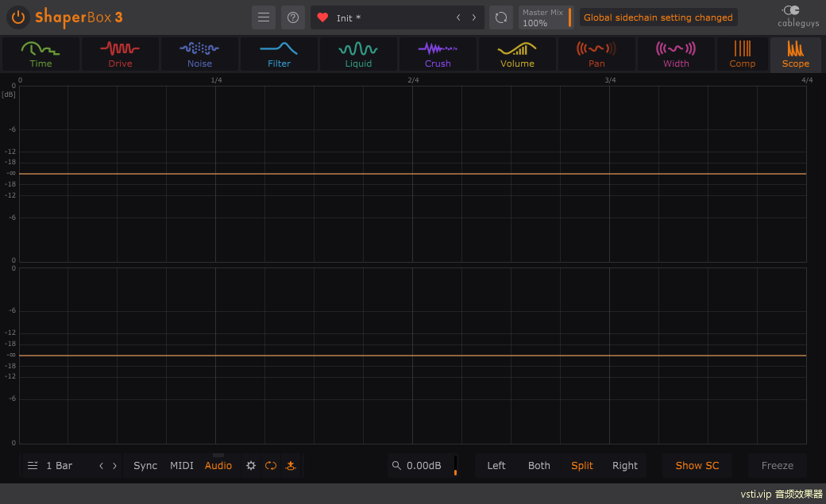Open the Filter shaper

pyautogui.click(x=280, y=54)
